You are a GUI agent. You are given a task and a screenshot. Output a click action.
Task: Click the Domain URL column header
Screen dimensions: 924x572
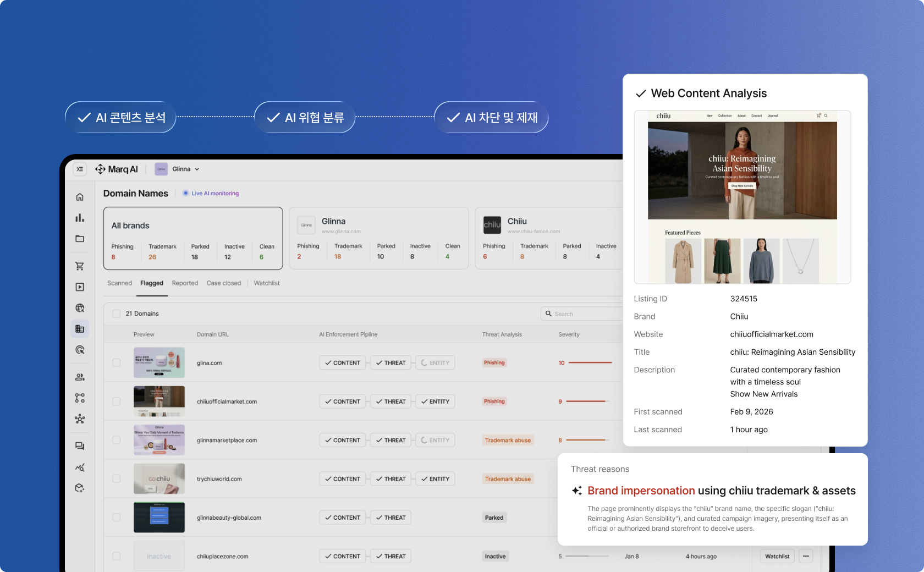click(213, 334)
